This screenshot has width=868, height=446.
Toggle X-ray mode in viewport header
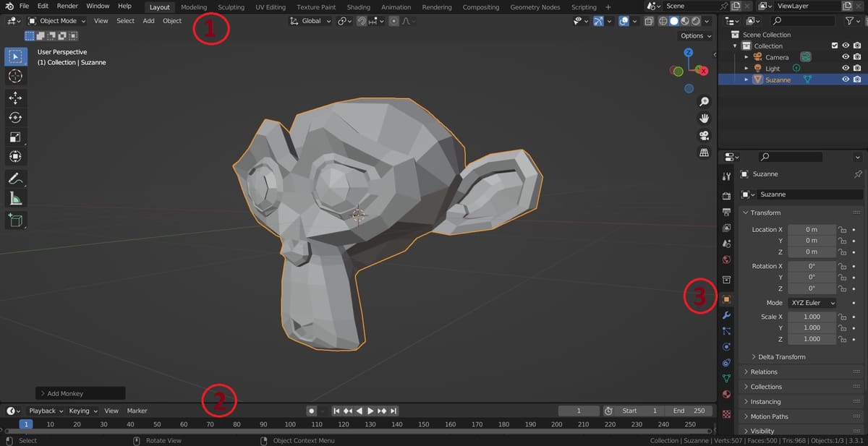tap(649, 21)
